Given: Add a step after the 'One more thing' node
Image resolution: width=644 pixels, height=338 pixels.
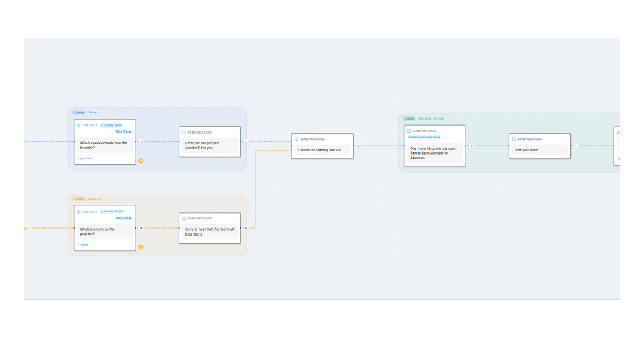Looking at the screenshot, I should [471, 146].
